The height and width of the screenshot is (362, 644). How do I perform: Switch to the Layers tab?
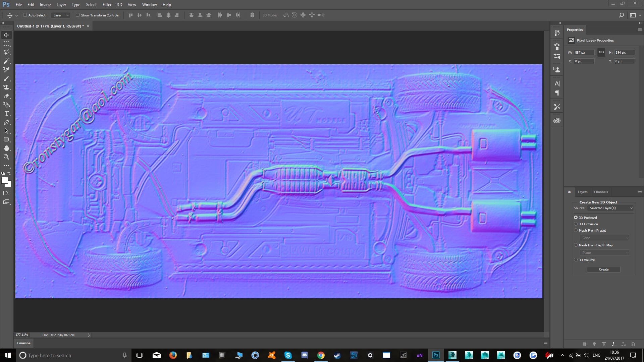(x=583, y=192)
